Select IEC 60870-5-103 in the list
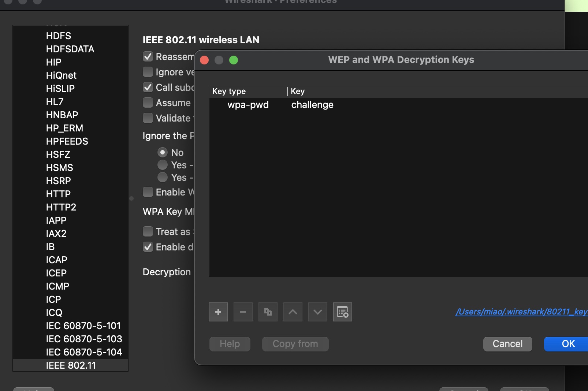 [x=84, y=339]
